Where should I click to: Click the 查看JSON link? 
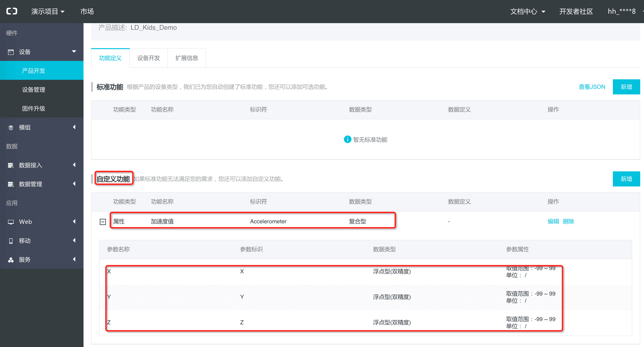(592, 87)
